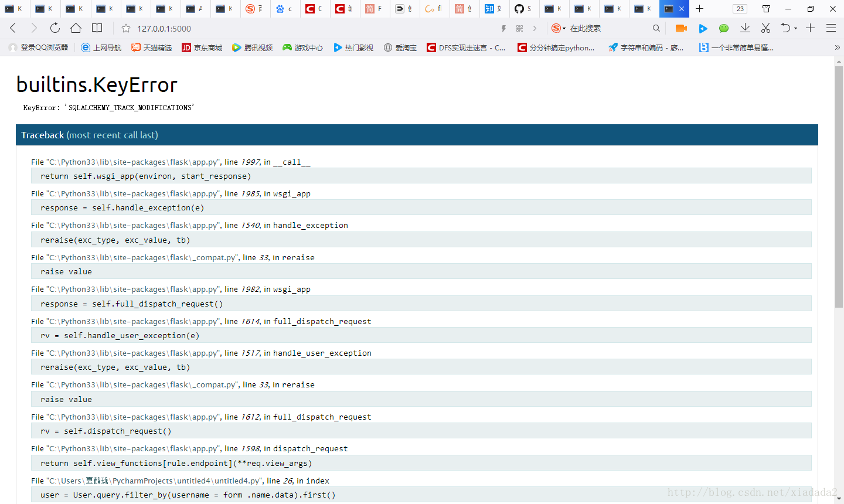844x504 pixels.
Task: Switch to the first console tab
Action: pyautogui.click(x=14, y=9)
